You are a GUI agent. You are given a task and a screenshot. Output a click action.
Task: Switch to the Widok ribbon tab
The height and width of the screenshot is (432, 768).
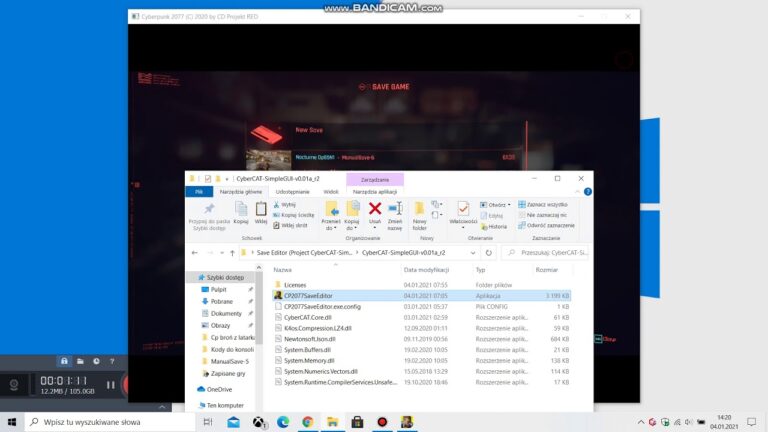click(329, 191)
